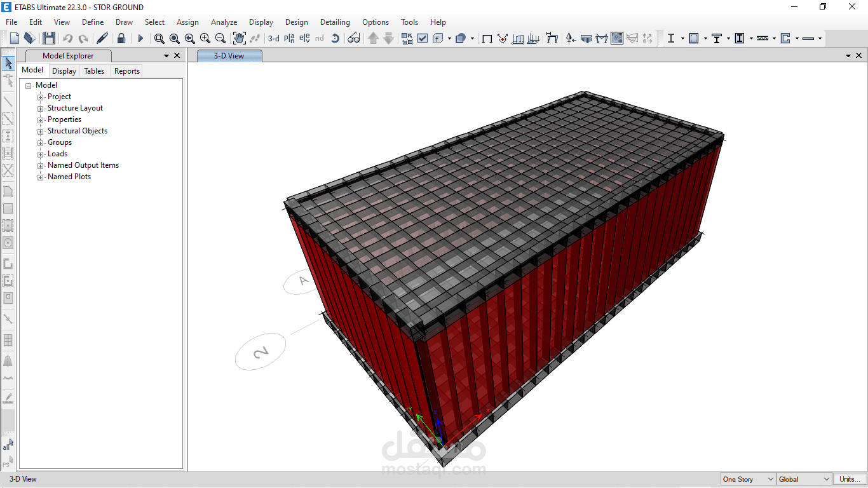Viewport: 868px width, 488px height.
Task: Select the 3-D View window tab
Action: 229,56
